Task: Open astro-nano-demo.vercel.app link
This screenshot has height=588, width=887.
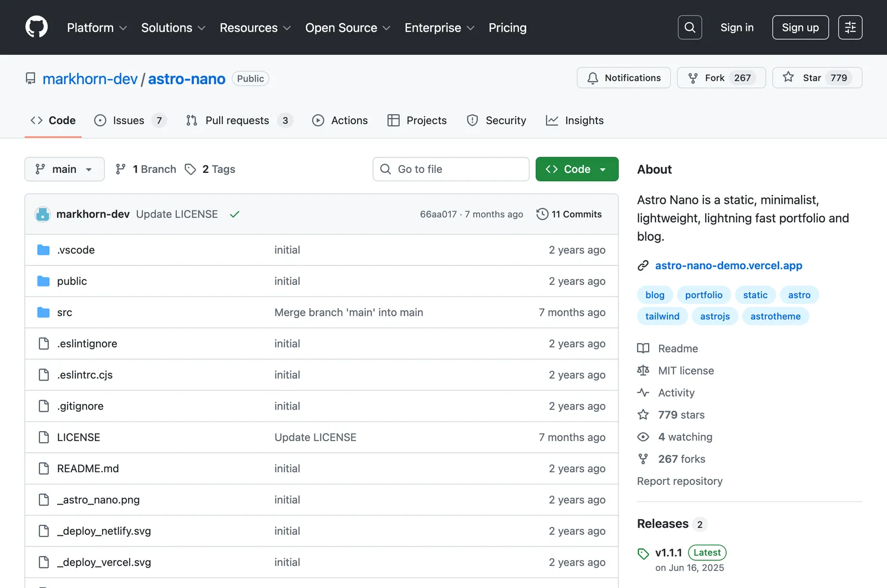Action: pos(728,265)
